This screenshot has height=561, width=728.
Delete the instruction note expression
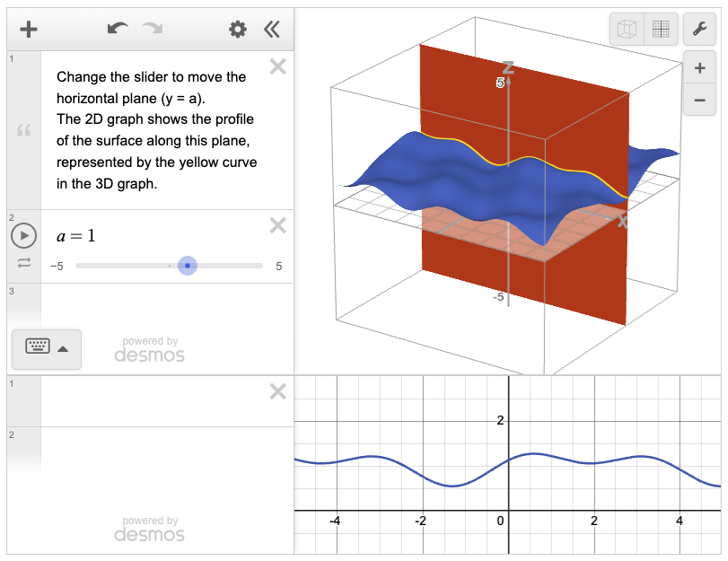pos(278,66)
